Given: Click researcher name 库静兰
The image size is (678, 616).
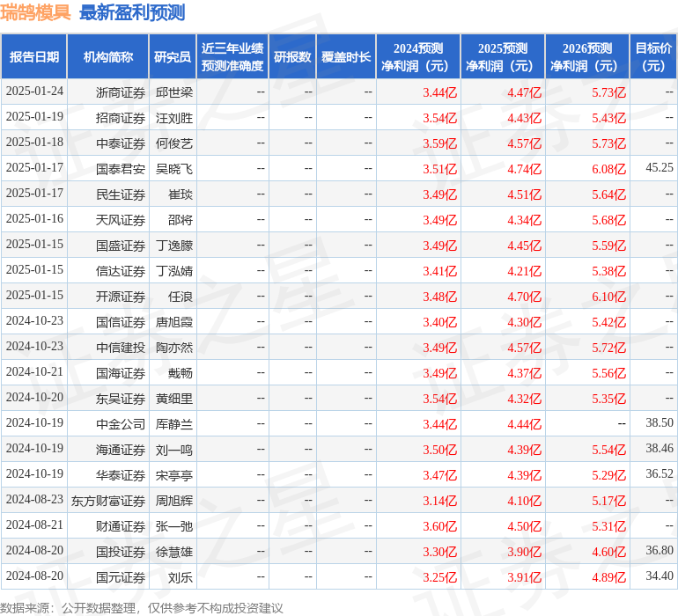Looking at the screenshot, I should click(174, 424).
